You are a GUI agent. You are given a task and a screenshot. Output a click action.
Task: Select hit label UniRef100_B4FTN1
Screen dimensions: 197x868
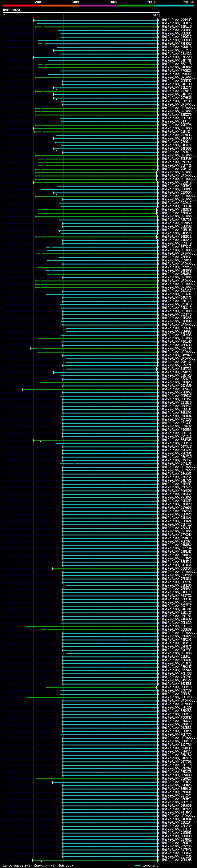[x=177, y=60]
